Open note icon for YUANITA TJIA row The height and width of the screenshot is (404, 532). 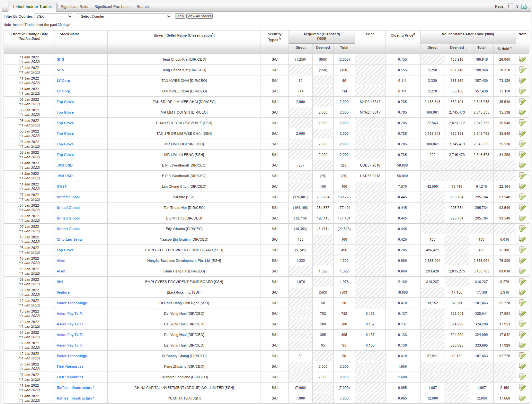click(x=522, y=398)
